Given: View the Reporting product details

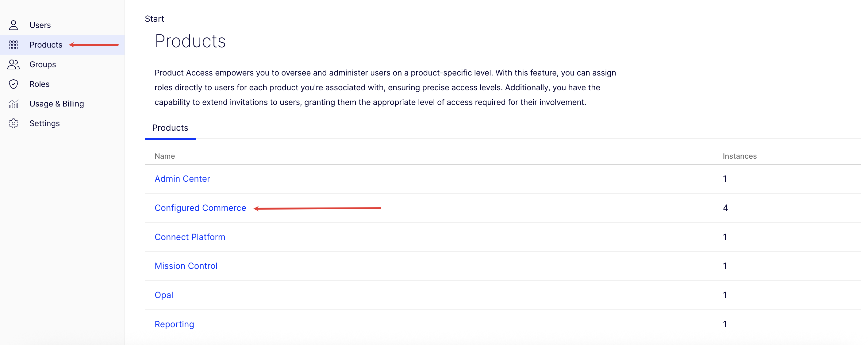Looking at the screenshot, I should click(174, 324).
